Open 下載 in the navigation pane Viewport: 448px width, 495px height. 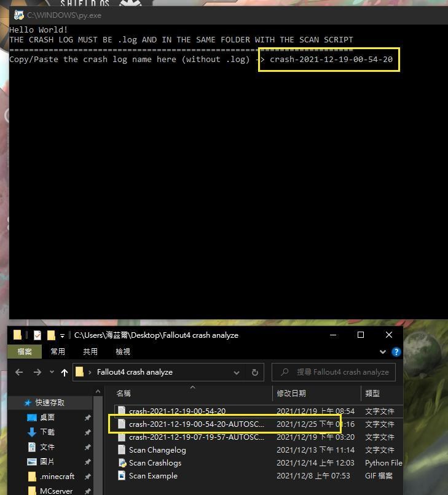(x=47, y=432)
